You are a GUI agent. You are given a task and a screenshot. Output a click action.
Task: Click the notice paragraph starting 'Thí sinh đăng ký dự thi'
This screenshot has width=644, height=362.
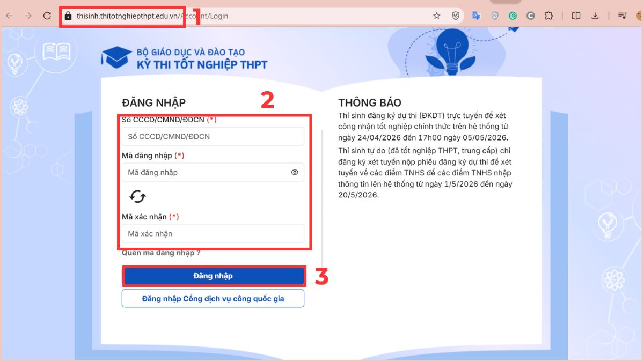click(424, 126)
